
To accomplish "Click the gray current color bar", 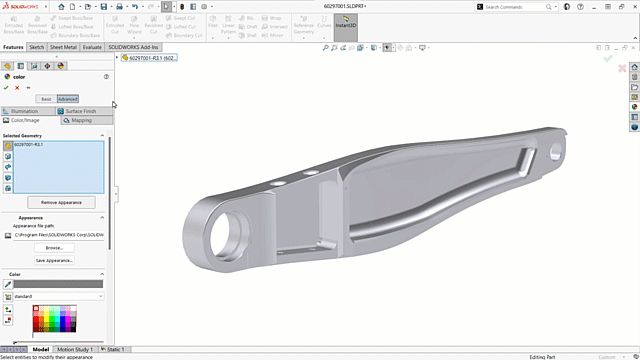I will point(58,284).
